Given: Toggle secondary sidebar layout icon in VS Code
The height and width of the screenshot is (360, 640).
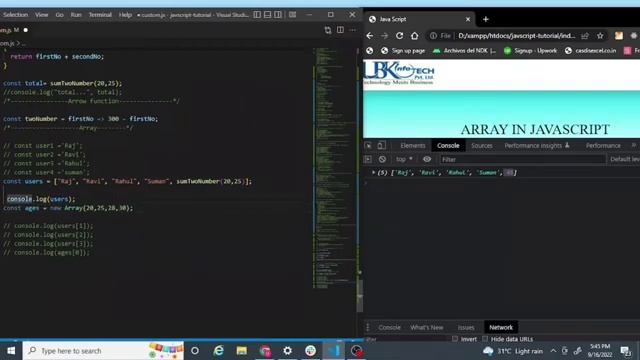Looking at the screenshot, I should (278, 15).
